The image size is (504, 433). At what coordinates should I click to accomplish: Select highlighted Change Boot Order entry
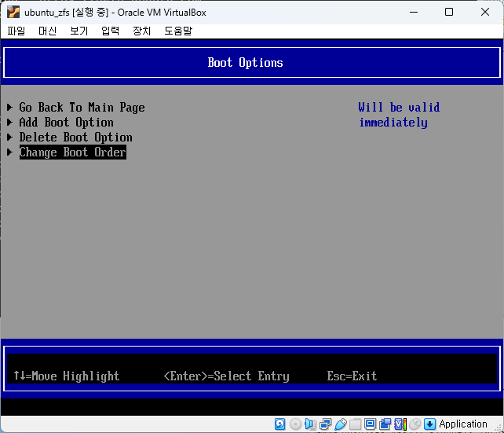72,152
